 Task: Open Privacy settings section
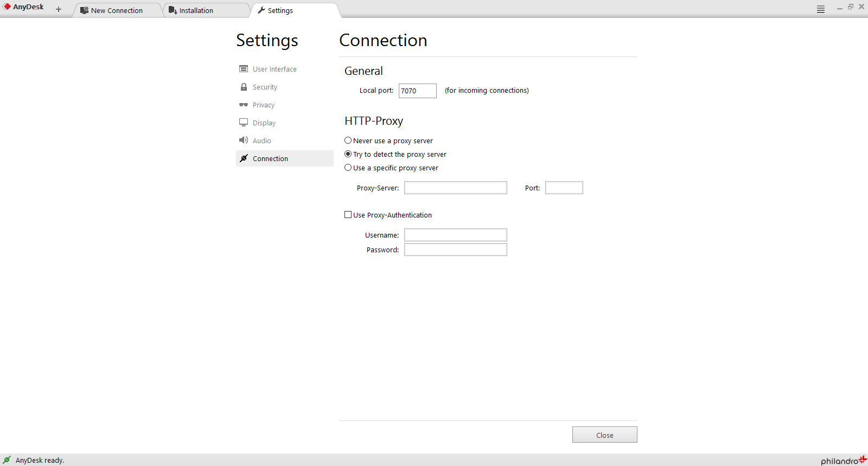[x=285, y=105]
